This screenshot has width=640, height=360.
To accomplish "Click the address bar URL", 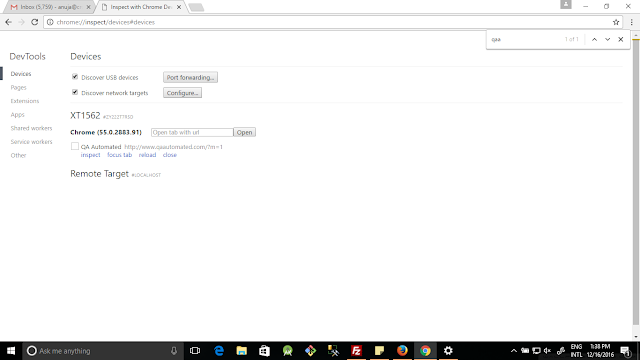I will (106, 22).
